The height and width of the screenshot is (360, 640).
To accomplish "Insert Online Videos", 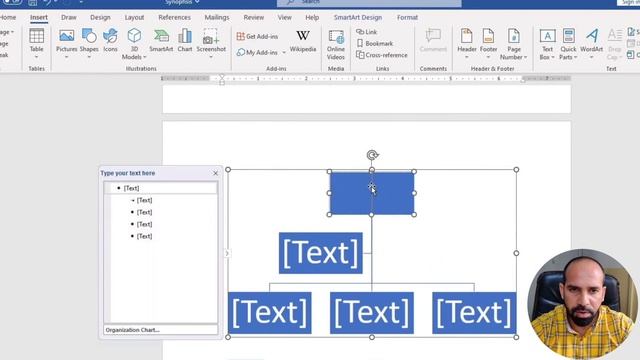I will coord(336,44).
